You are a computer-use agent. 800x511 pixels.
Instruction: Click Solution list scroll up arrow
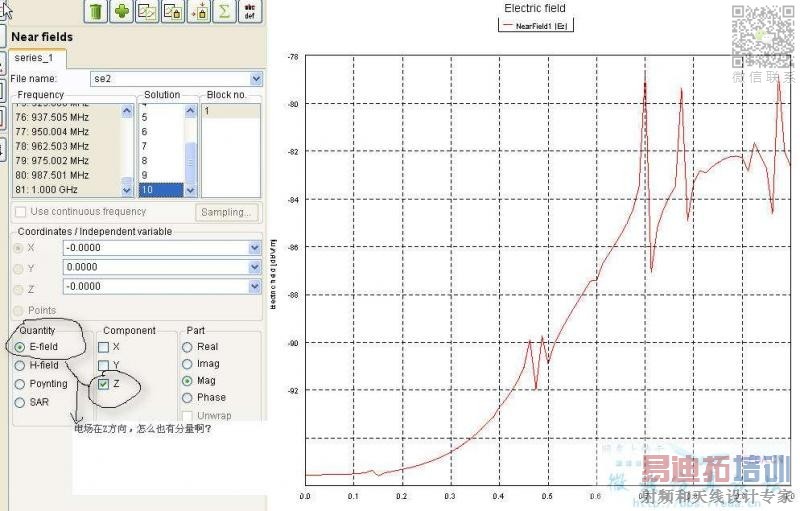[x=190, y=111]
